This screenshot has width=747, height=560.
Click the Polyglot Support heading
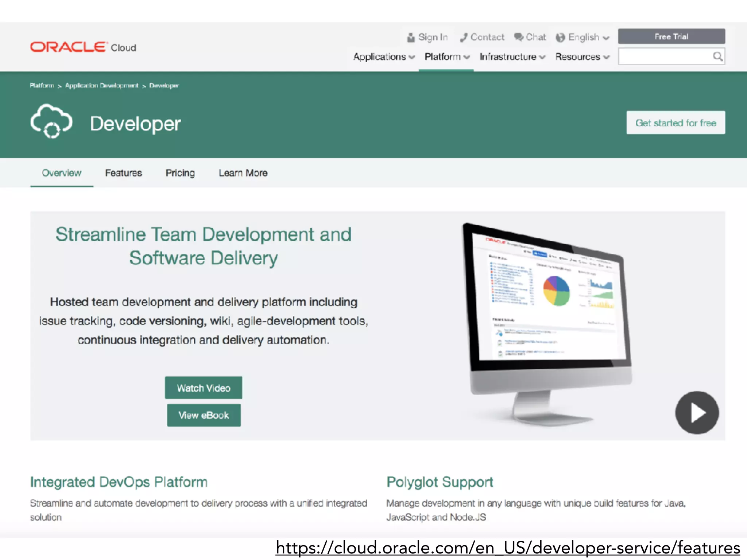(x=440, y=482)
